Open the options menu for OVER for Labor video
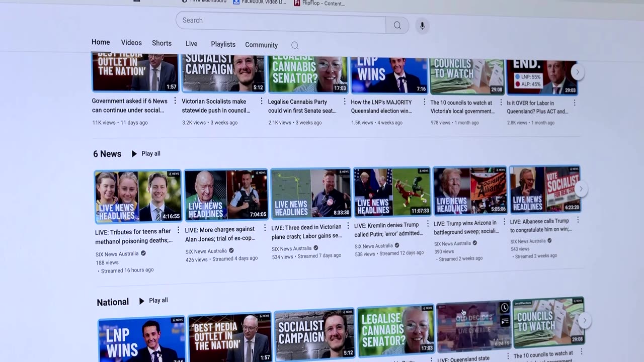 pos(575,103)
